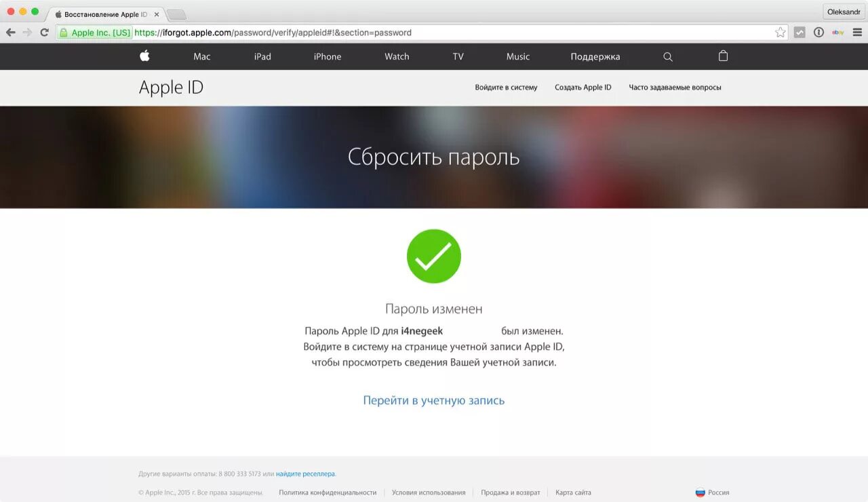
Task: Click the Oleksandr profile button
Action: click(x=844, y=12)
